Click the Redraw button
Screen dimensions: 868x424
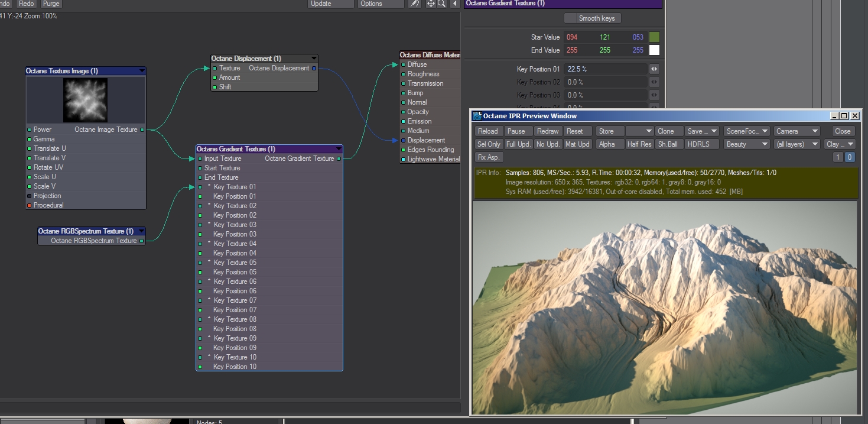click(548, 131)
